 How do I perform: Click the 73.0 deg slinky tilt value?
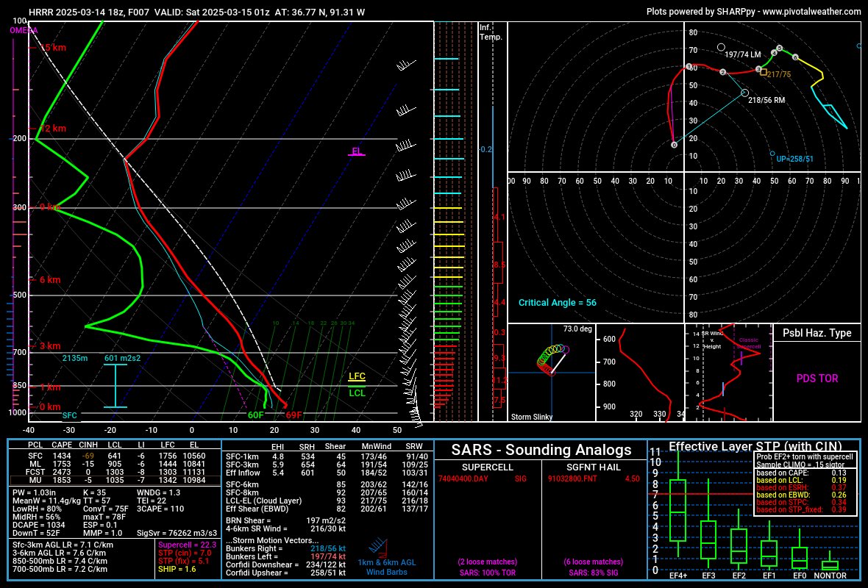tap(577, 329)
